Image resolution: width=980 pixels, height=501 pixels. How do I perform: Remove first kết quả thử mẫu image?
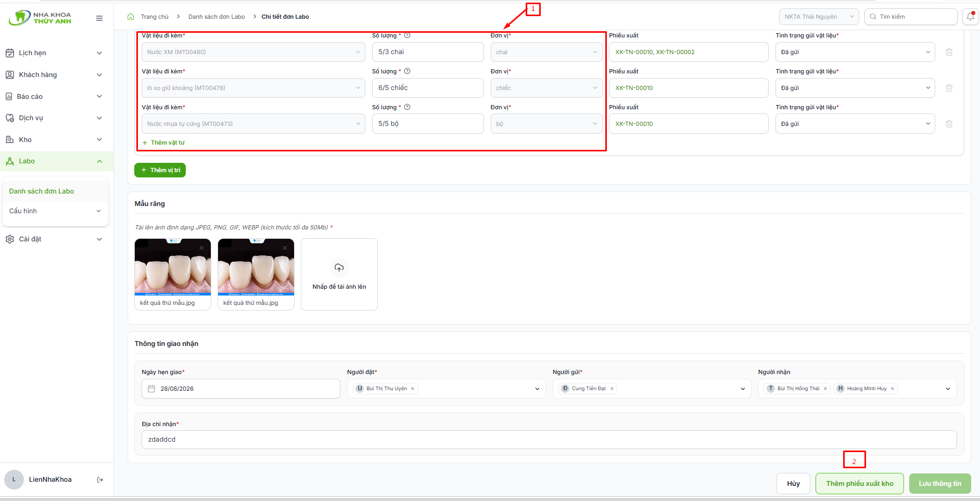pos(201,248)
